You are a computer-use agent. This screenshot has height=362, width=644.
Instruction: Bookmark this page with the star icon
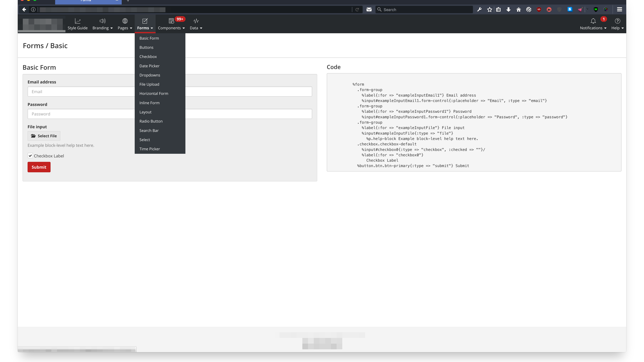tap(489, 10)
